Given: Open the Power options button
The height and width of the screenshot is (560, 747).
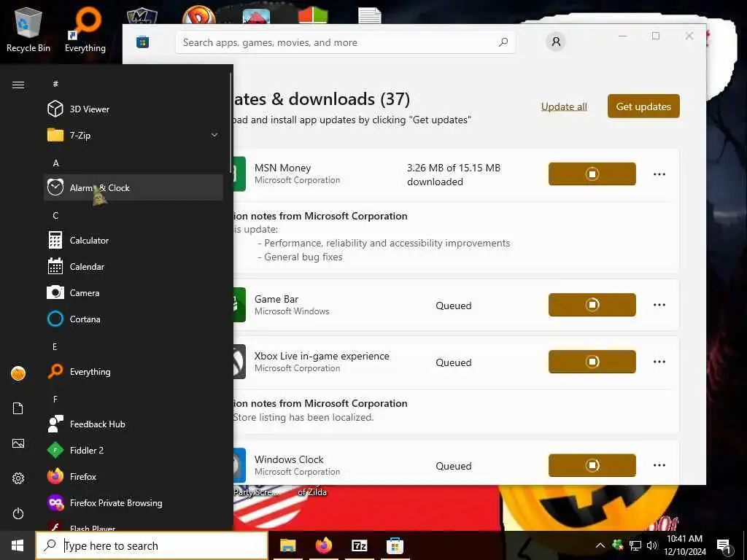Looking at the screenshot, I should point(18,513).
